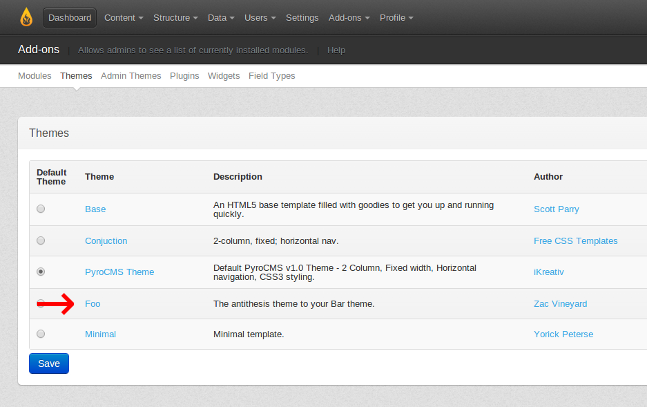
Task: Open the Field Types tab
Action: coord(272,76)
